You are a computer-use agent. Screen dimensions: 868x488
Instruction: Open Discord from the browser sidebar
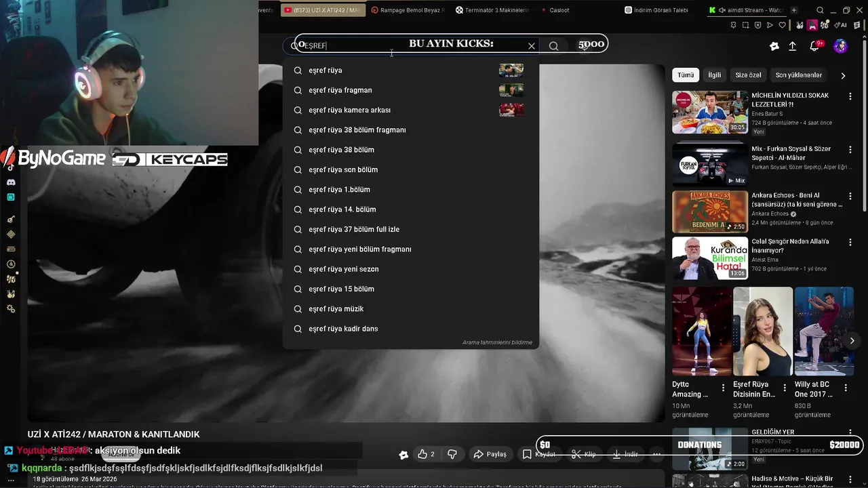pos(11,182)
